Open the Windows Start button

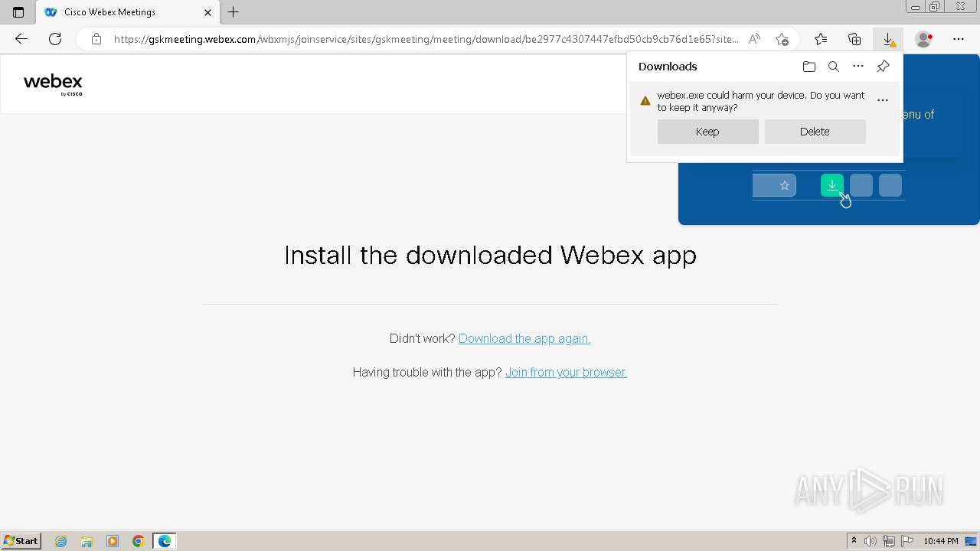point(21,541)
